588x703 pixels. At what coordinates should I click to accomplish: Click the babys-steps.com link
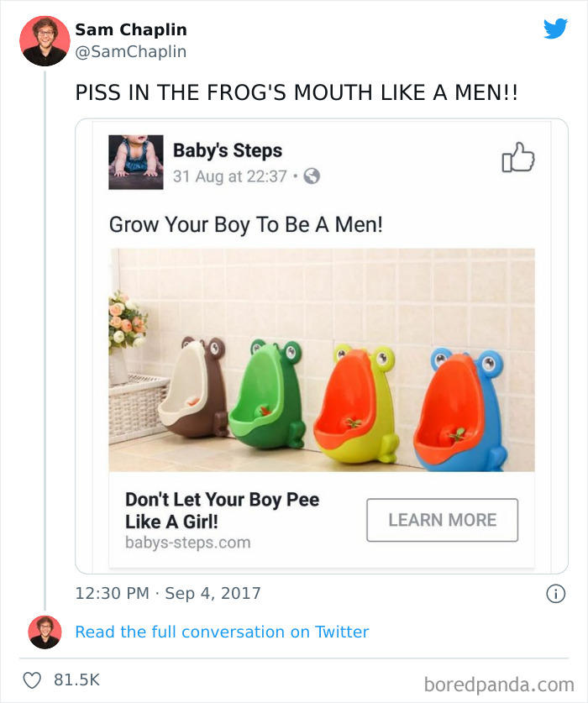pyautogui.click(x=187, y=543)
